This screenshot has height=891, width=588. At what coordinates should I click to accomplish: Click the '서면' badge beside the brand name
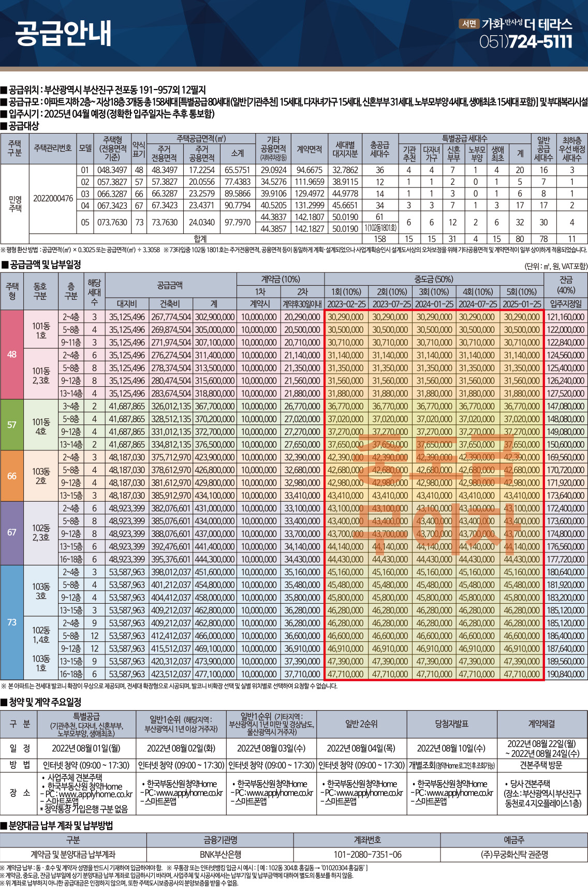coord(469,24)
